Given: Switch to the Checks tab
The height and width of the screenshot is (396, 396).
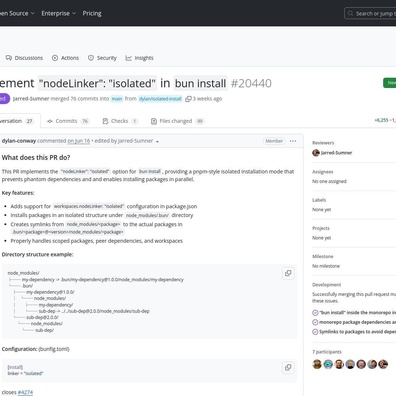Looking at the screenshot, I should 120,121.
